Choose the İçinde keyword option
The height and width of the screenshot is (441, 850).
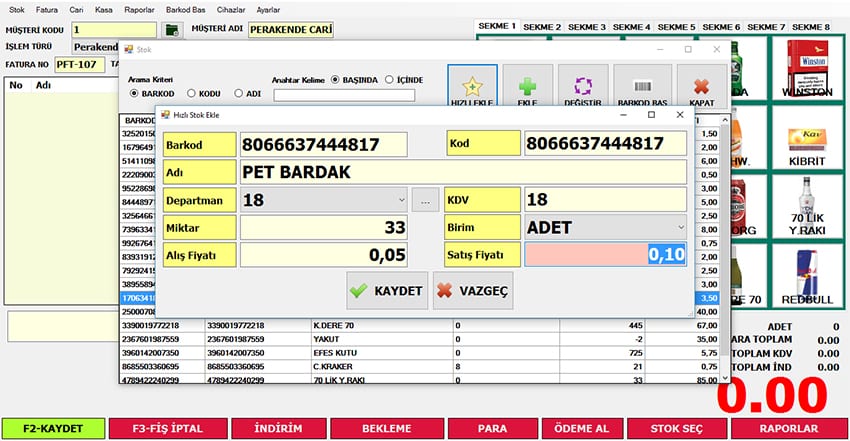389,80
